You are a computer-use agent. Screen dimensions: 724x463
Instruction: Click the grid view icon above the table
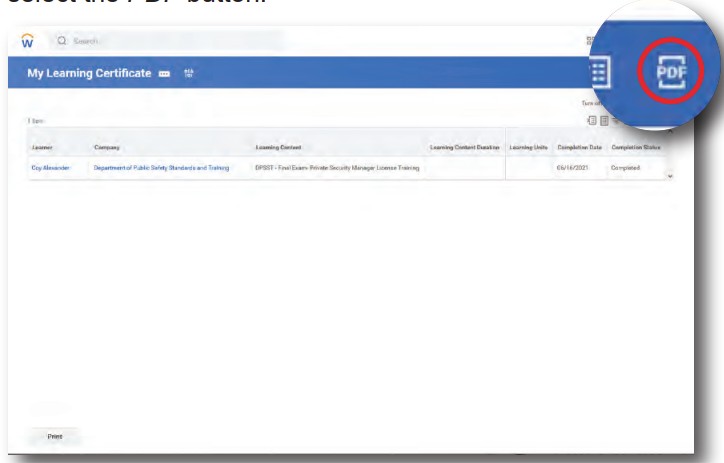pyautogui.click(x=604, y=121)
